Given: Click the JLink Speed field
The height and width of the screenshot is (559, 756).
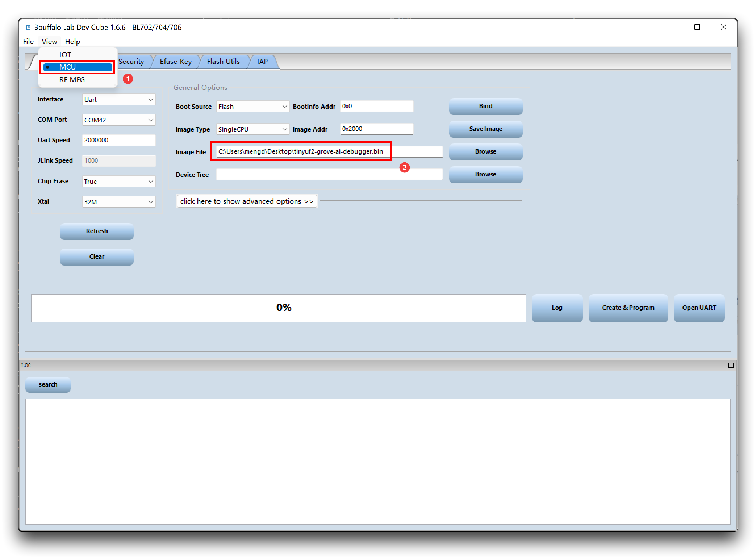Looking at the screenshot, I should point(119,160).
